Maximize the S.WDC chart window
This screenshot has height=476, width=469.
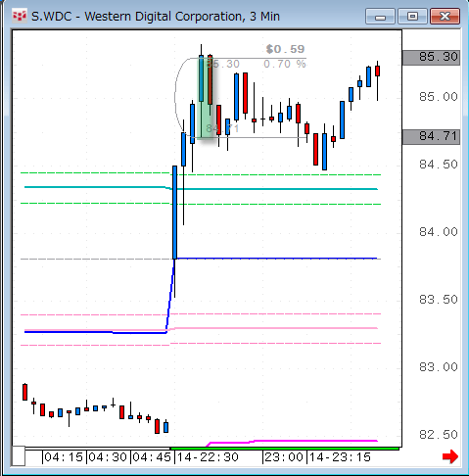tap(412, 16)
